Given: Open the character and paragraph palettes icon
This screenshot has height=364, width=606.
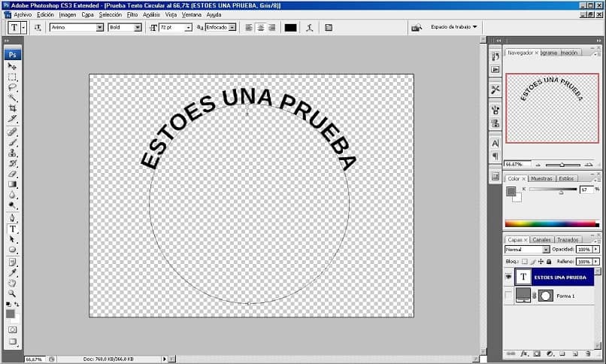Looking at the screenshot, I should coord(329,27).
